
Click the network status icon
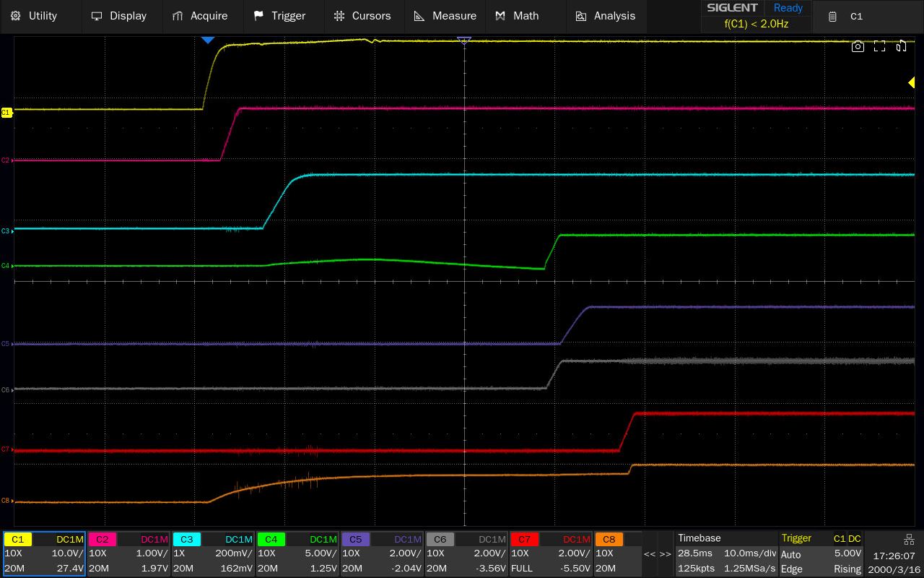(909, 540)
